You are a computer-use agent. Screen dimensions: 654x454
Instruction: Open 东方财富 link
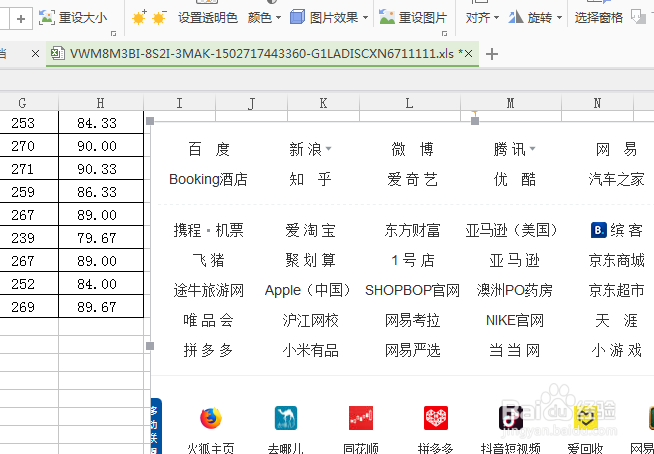pos(413,230)
